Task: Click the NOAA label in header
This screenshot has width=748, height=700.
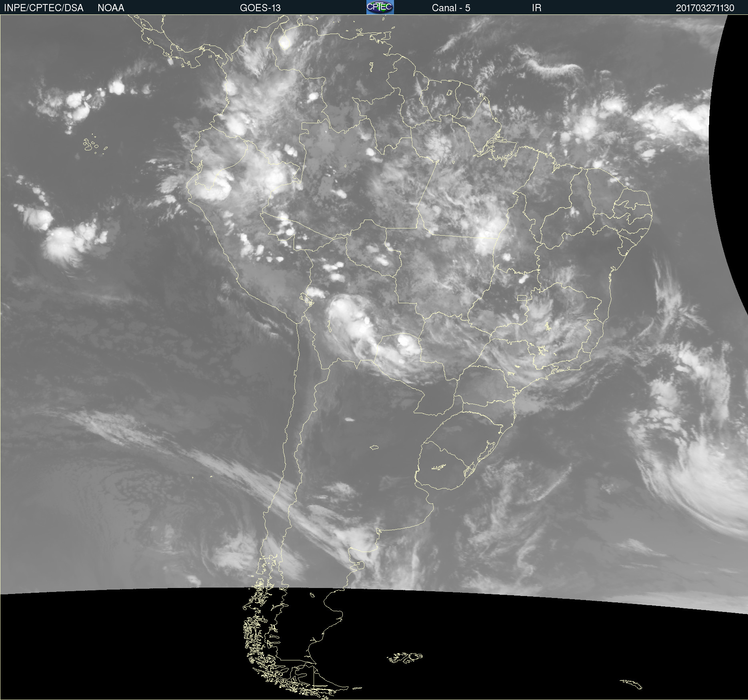Action: (111, 8)
